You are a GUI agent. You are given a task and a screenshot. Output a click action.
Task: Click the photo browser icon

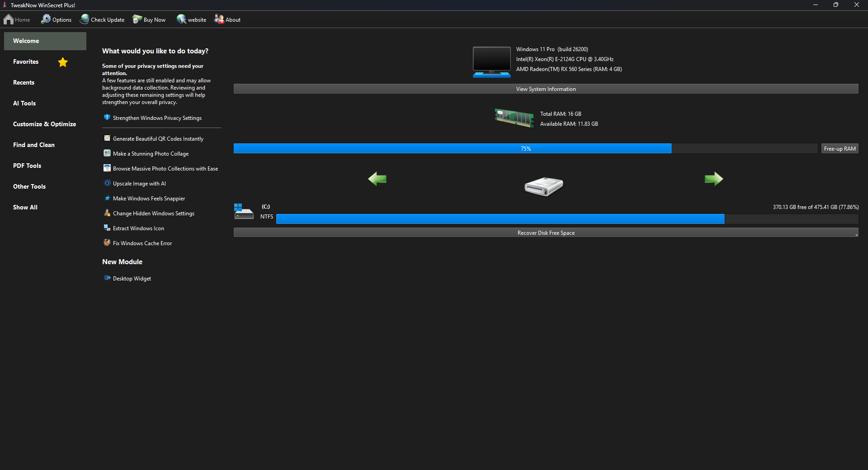[x=107, y=168]
